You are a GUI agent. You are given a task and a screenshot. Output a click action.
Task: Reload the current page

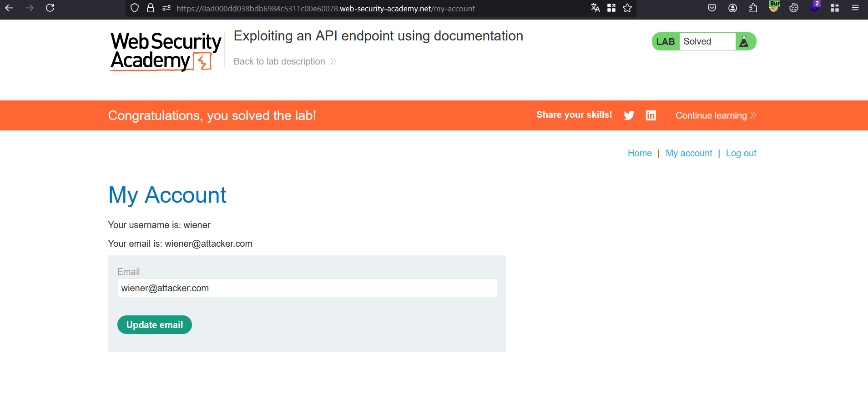click(x=50, y=8)
